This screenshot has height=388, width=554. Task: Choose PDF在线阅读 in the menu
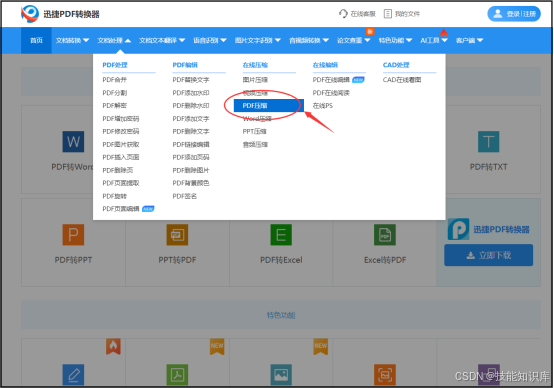pos(331,93)
